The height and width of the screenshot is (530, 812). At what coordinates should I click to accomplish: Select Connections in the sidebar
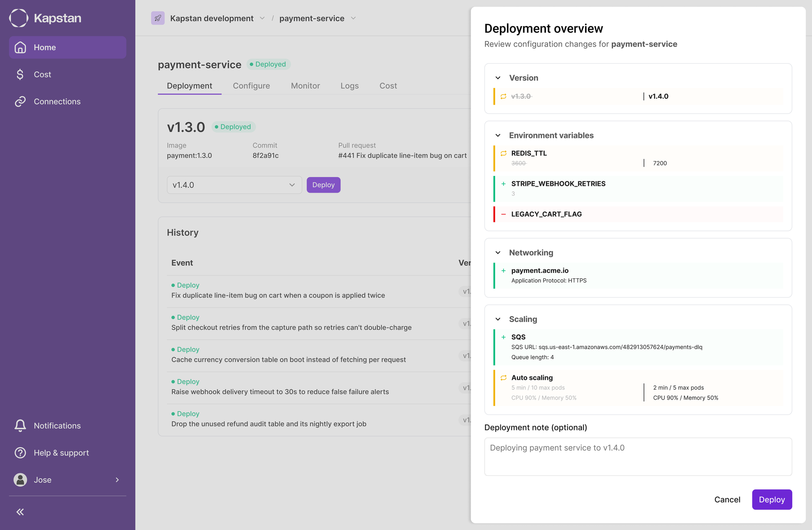click(x=67, y=101)
